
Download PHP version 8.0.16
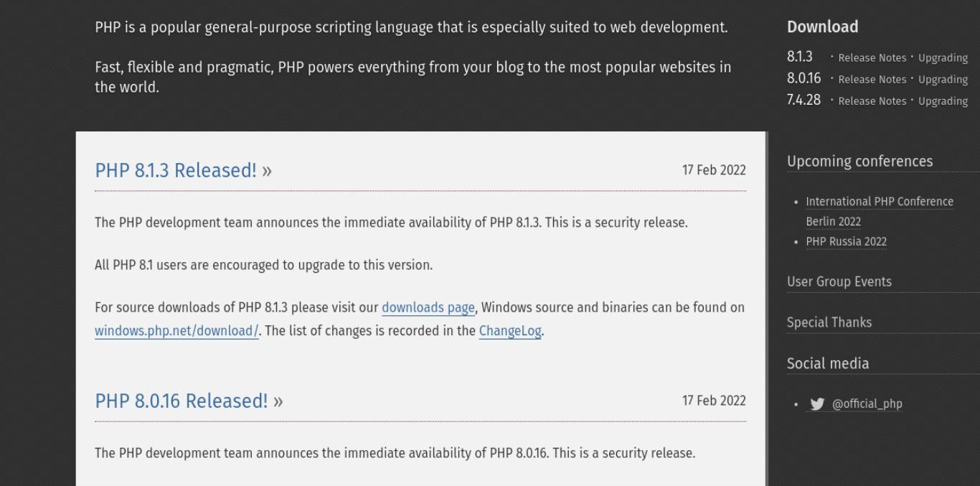pos(804,78)
